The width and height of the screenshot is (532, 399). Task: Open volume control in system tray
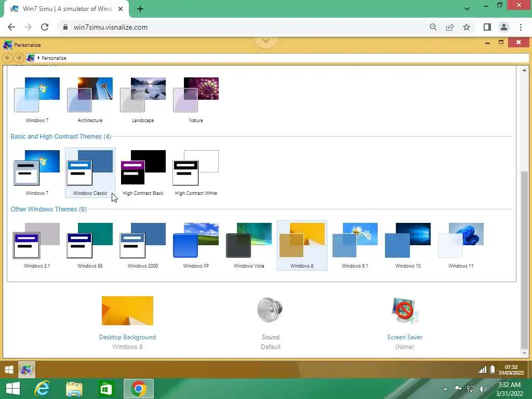[x=483, y=389]
